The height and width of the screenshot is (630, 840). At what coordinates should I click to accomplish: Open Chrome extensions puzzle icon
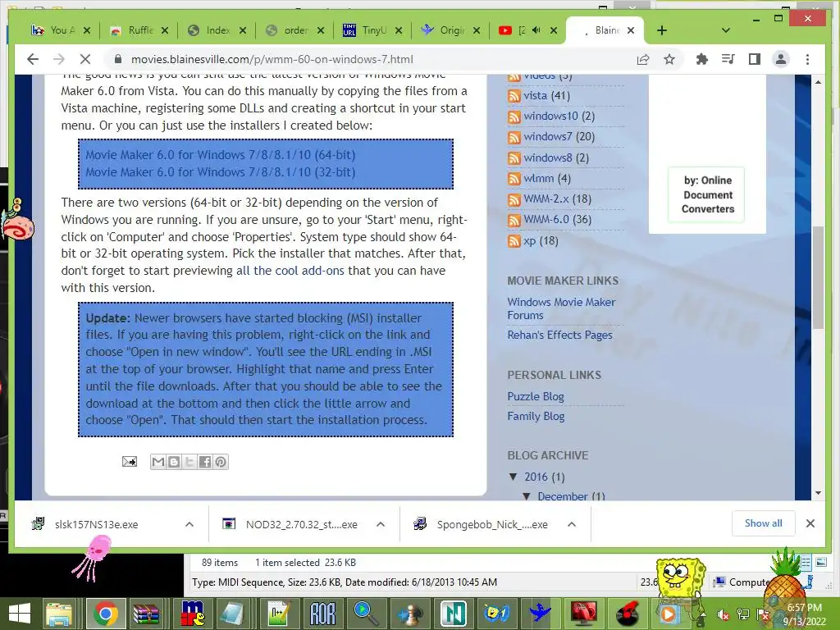[702, 59]
